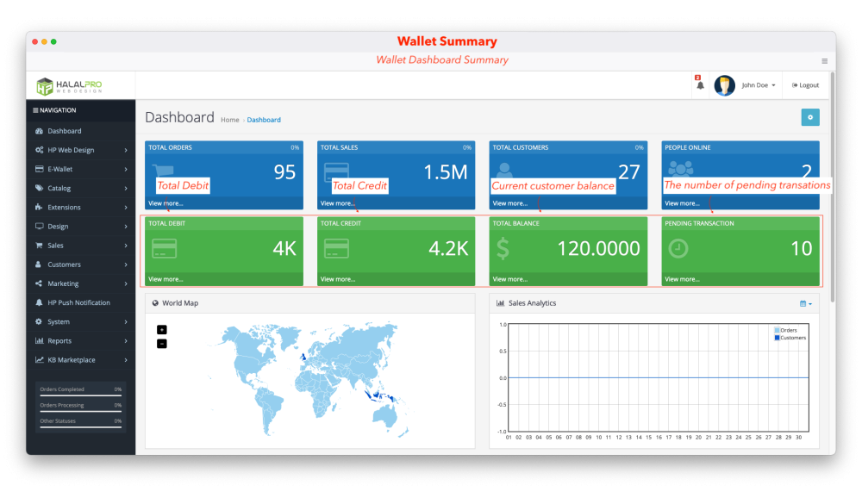Click the clock icon in Pending Transaction
The height and width of the screenshot is (504, 862).
click(x=678, y=248)
